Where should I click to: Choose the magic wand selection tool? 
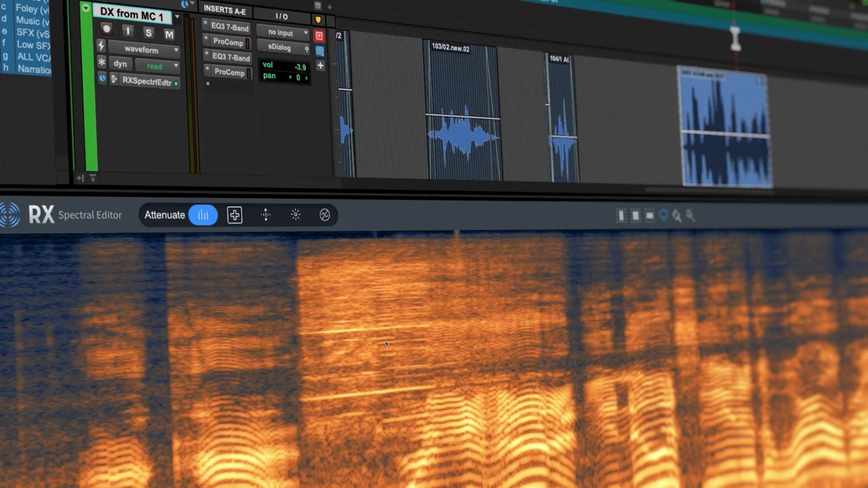690,215
